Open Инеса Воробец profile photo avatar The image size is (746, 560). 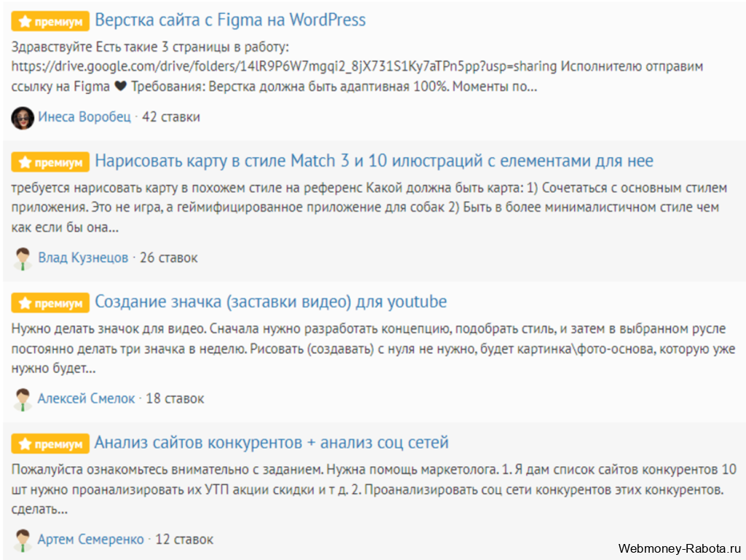[x=23, y=118]
